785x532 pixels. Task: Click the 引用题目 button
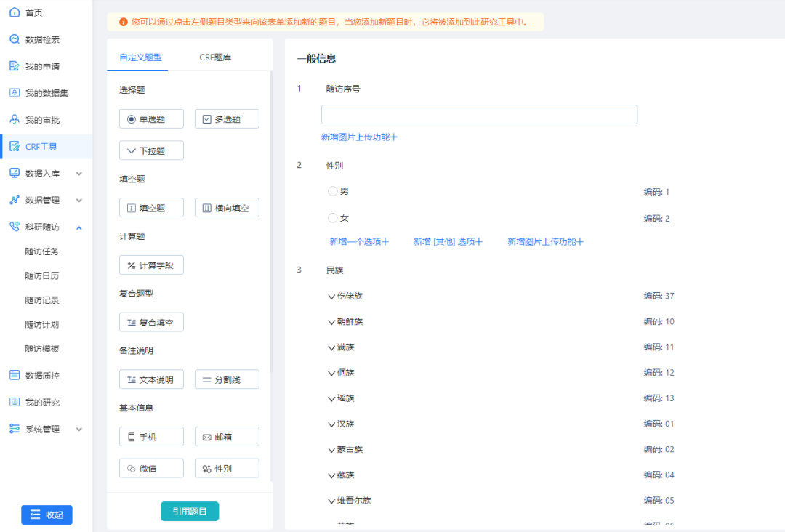tap(190, 512)
